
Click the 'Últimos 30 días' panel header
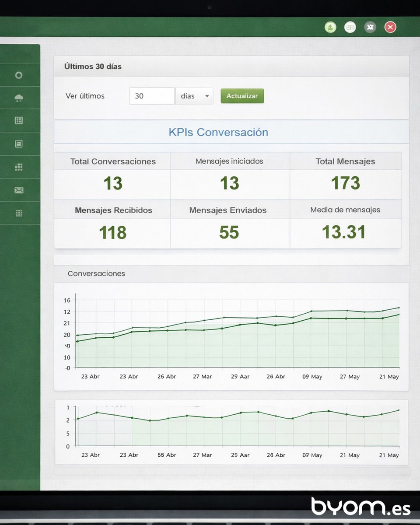tap(231, 66)
